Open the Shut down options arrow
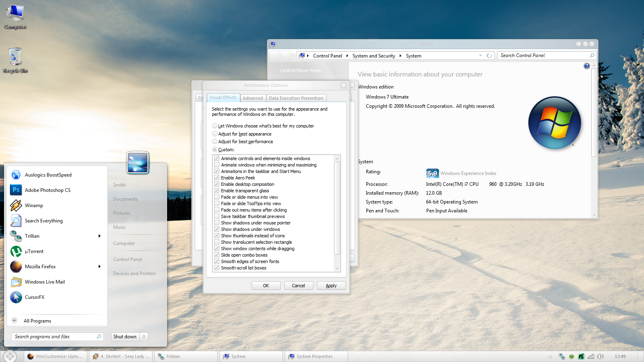 144,337
